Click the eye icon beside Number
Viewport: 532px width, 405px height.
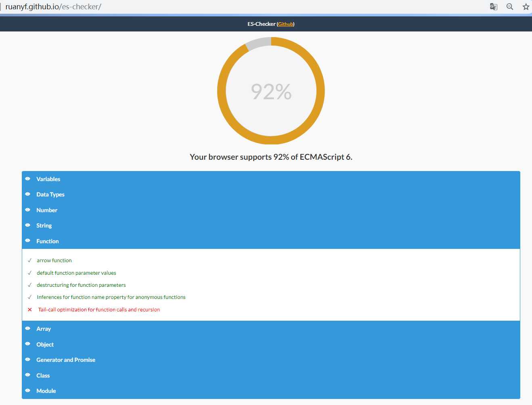(28, 210)
